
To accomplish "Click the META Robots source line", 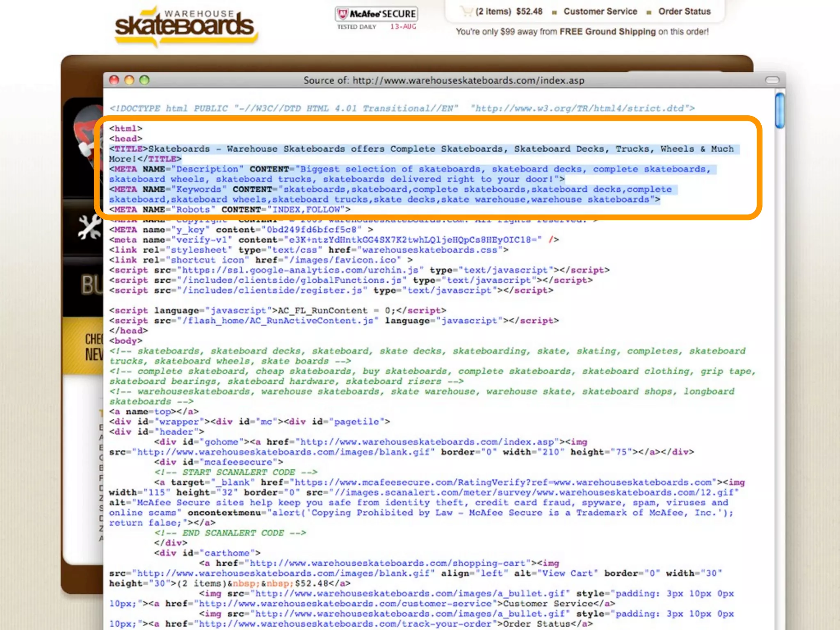I will click(230, 210).
